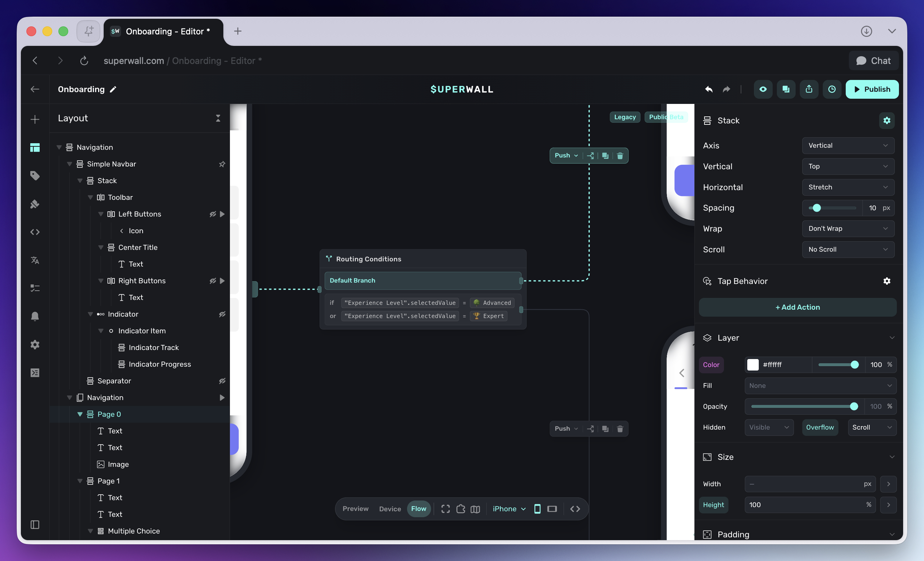Viewport: 924px width, 561px height.
Task: Open the Layout panel icon in left sidebar
Action: 35,148
